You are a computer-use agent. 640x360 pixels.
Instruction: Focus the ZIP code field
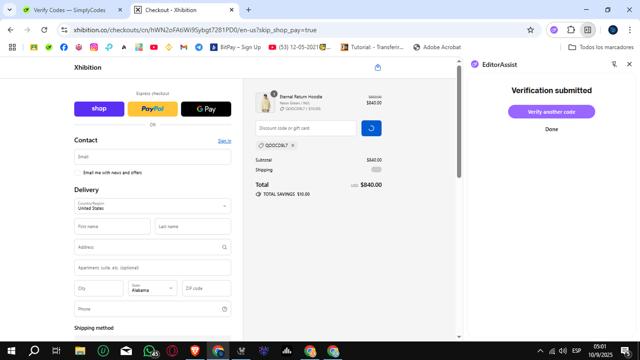207,288
